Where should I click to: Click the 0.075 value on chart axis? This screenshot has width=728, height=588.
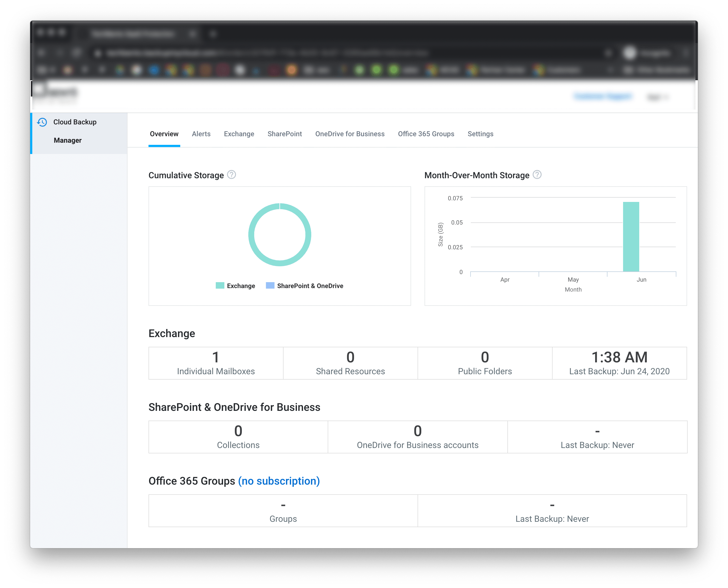[x=455, y=198]
